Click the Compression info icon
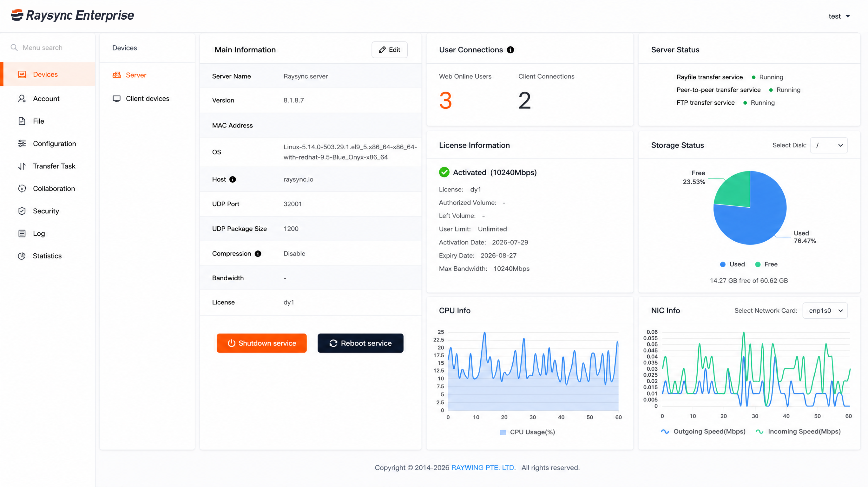This screenshot has width=868, height=487. click(258, 254)
